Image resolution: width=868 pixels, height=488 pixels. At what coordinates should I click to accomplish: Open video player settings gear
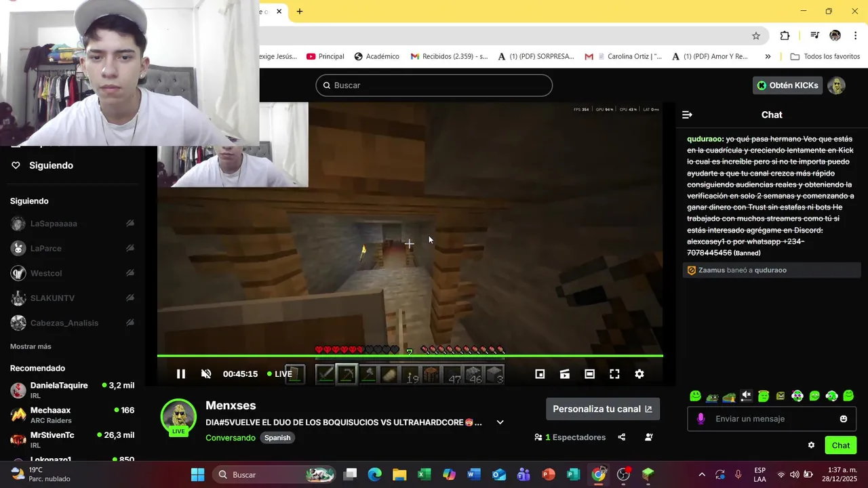tap(639, 374)
